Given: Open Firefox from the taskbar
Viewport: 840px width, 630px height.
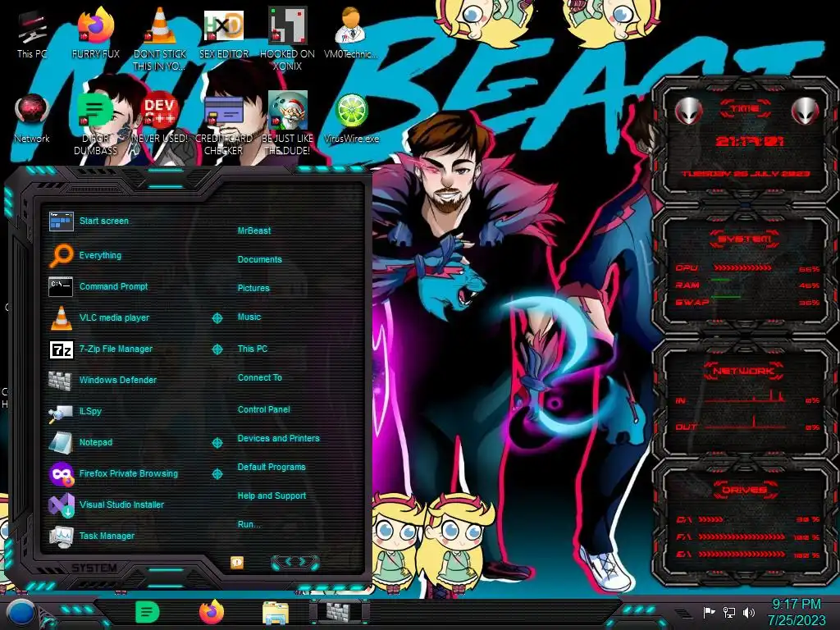Looking at the screenshot, I should [212, 612].
